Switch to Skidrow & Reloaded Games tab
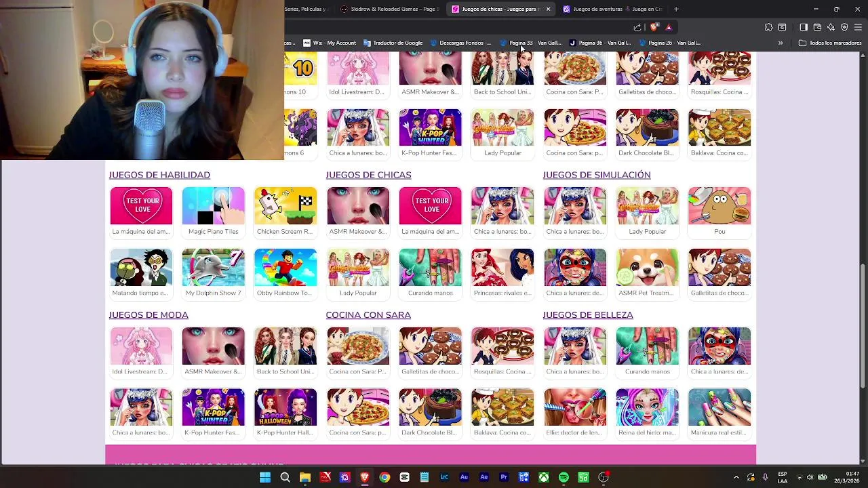The width and height of the screenshot is (868, 488). (389, 9)
